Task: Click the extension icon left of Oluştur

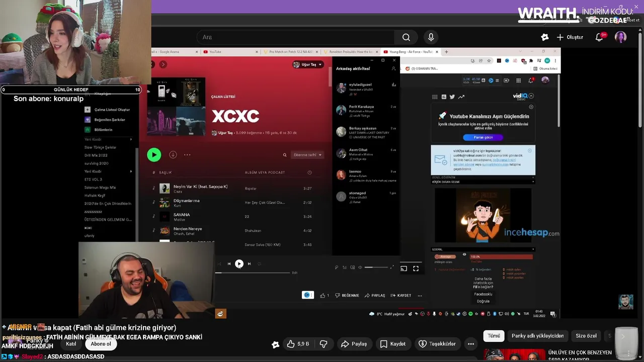Action: [x=544, y=37]
